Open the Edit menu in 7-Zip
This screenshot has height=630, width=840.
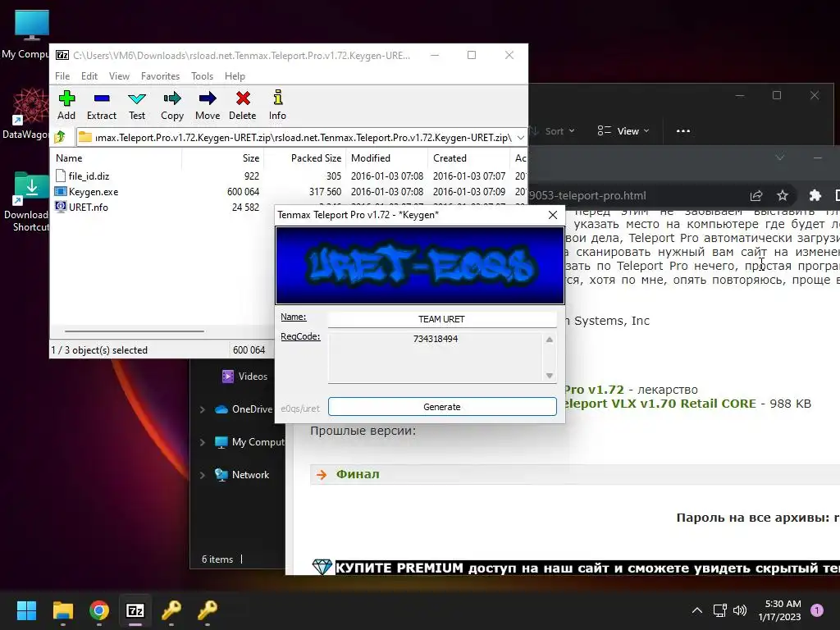89,76
